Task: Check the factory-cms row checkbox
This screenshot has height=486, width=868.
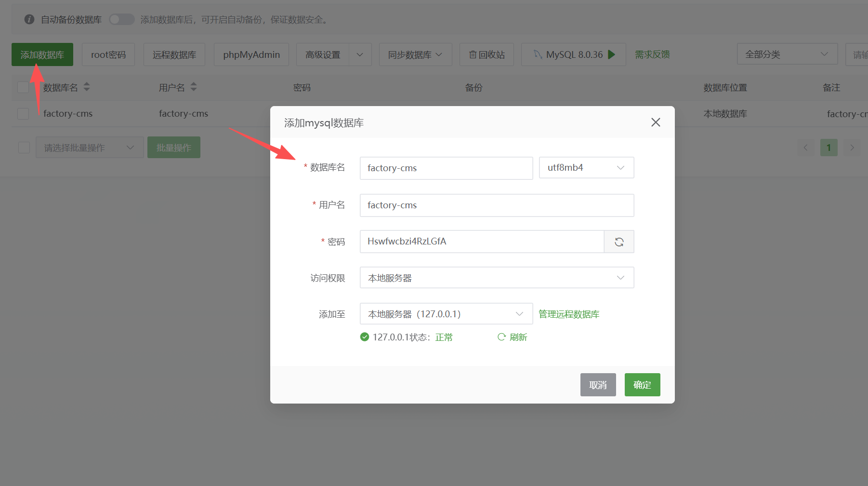Action: pyautogui.click(x=23, y=114)
